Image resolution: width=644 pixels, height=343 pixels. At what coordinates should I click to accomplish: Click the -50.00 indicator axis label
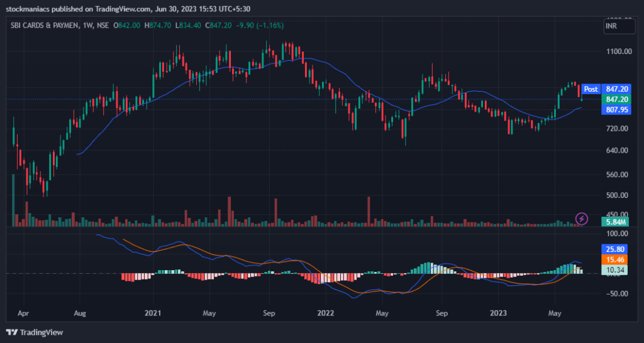(618, 293)
